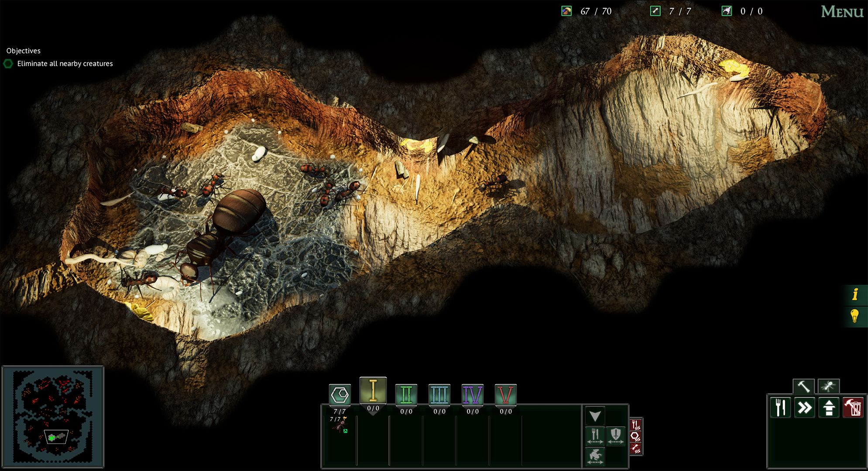
Task: Choose the upgrade arrow build option
Action: [829, 408]
